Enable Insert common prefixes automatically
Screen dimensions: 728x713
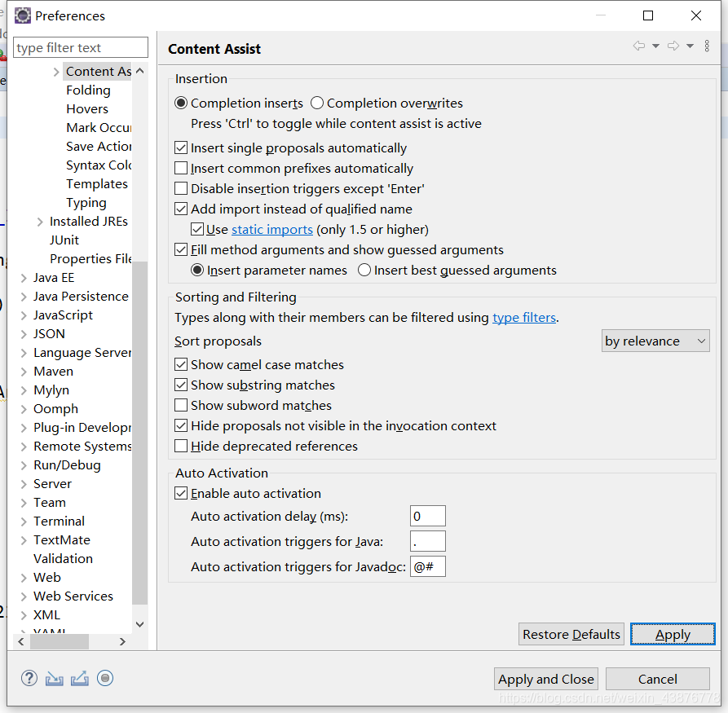tap(181, 168)
